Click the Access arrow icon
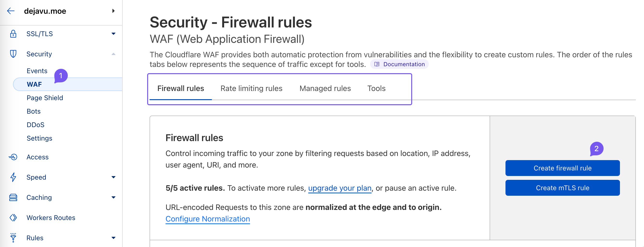Screen dimensions: 644x247 point(13,157)
